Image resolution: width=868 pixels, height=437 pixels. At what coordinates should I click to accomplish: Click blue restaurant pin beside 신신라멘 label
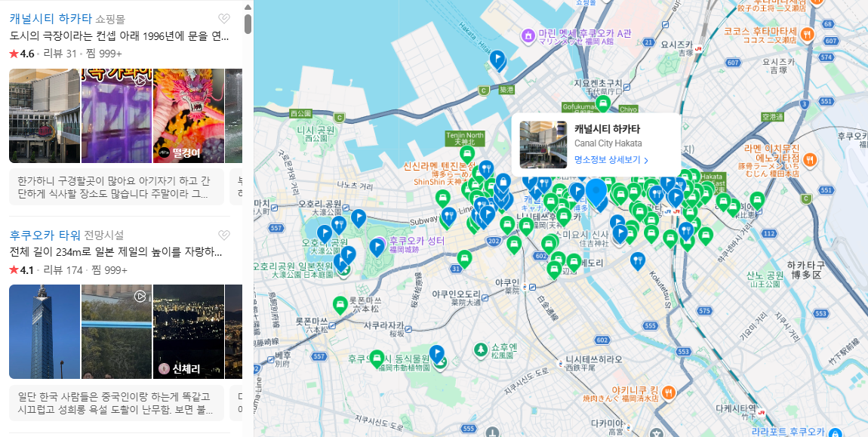pyautogui.click(x=486, y=168)
